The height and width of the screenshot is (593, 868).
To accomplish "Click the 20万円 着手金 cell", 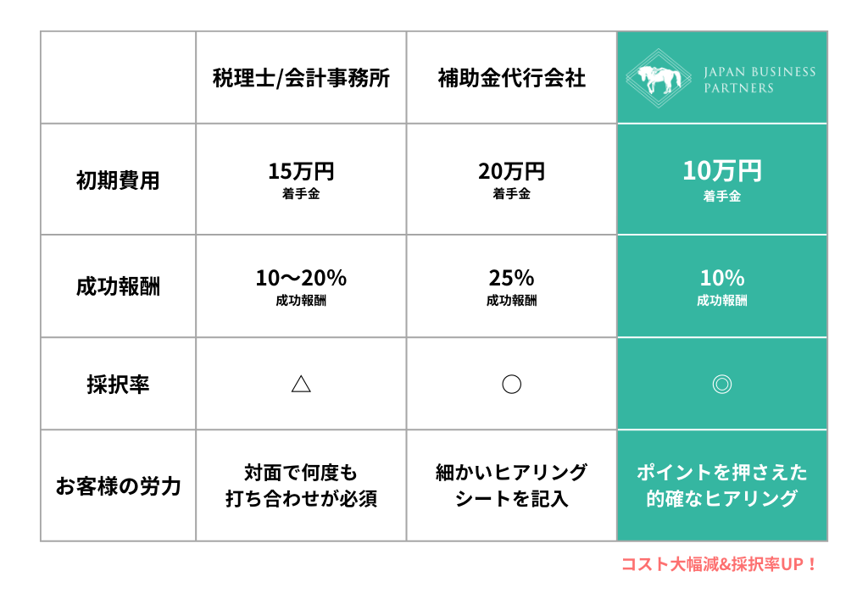I will [511, 180].
